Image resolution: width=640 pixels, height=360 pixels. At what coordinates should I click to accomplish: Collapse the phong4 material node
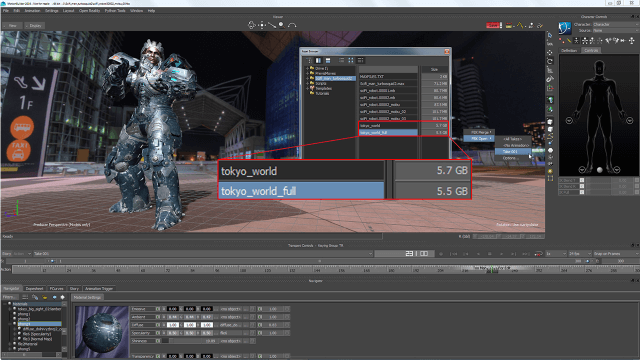[x=10, y=324]
